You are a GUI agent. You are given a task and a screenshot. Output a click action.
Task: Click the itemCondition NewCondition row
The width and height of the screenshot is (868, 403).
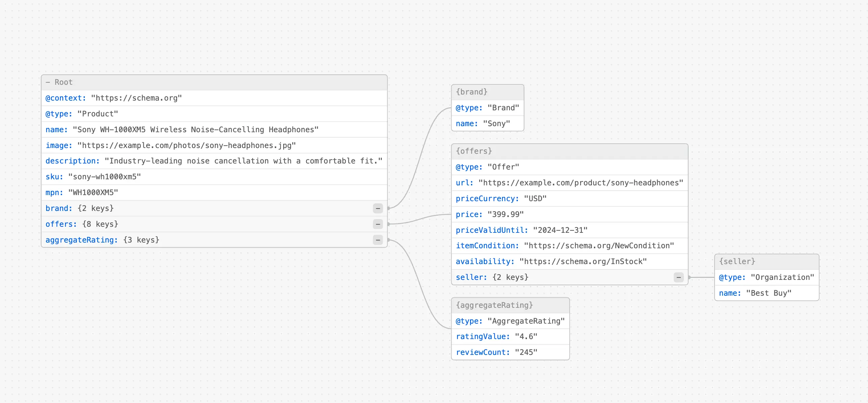(569, 246)
